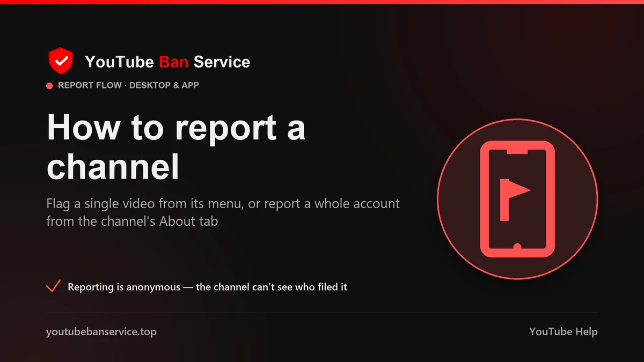The image size is (644, 362).
Task: Click the How to report a channel heading
Action: [x=176, y=147]
